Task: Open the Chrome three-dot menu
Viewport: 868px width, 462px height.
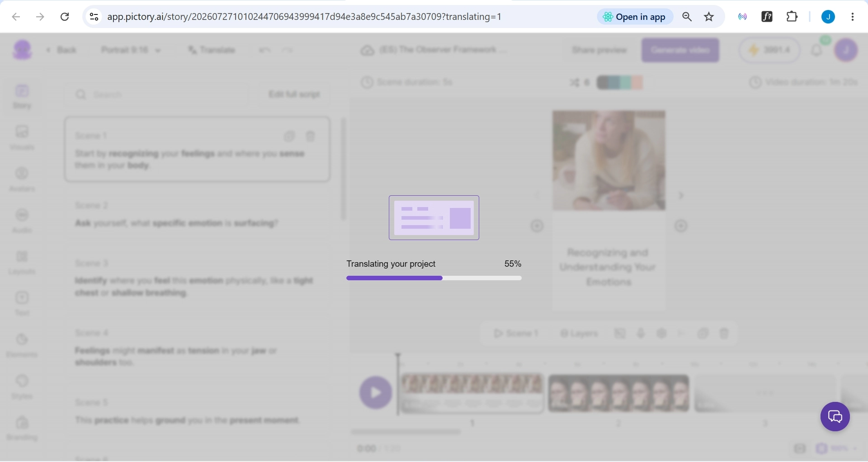Action: [853, 17]
